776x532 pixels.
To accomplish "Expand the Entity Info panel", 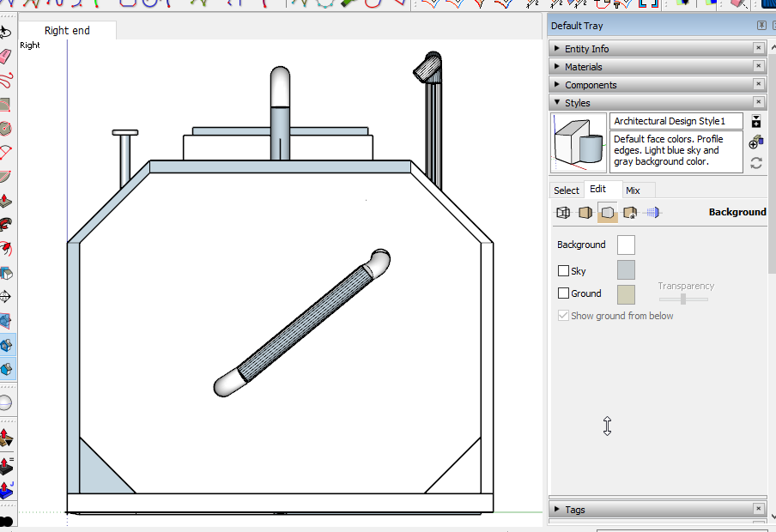I will (x=587, y=49).
